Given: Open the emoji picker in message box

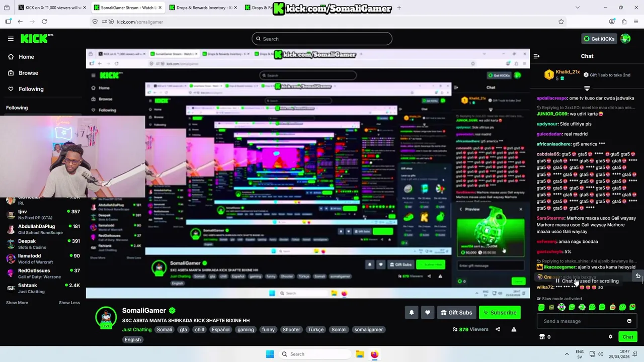Looking at the screenshot, I should (x=629, y=321).
